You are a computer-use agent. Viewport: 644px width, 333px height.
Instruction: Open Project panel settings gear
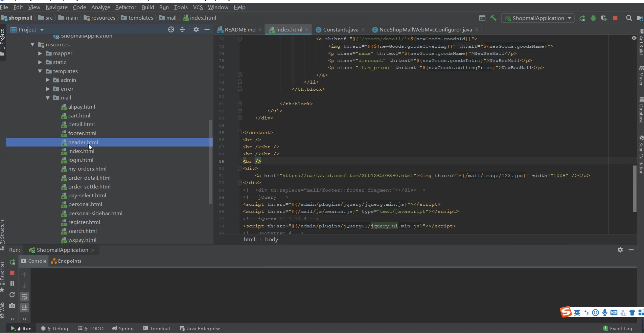196,30
